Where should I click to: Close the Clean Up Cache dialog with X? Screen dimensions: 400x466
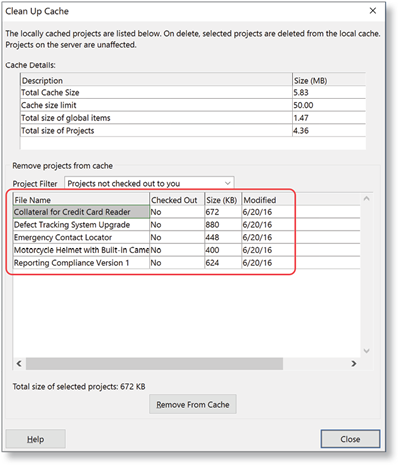tap(373, 11)
